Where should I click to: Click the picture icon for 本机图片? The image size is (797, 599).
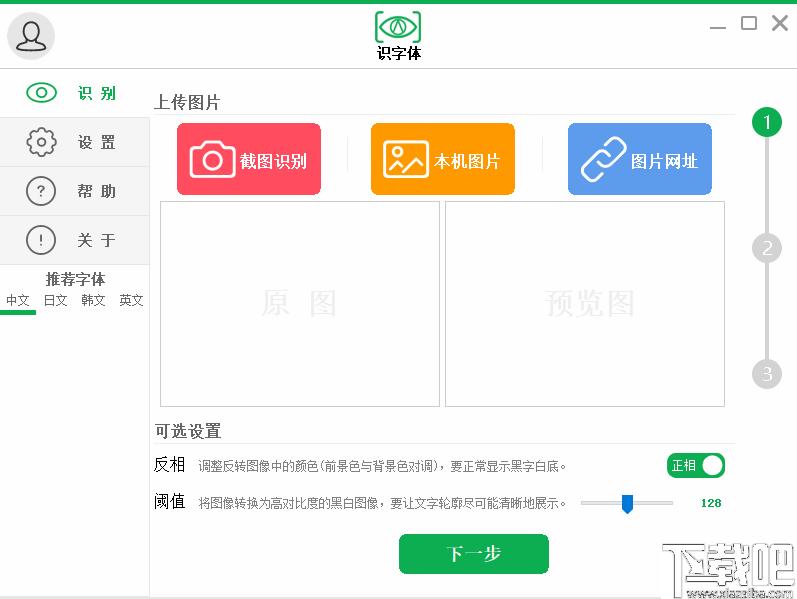coord(406,160)
